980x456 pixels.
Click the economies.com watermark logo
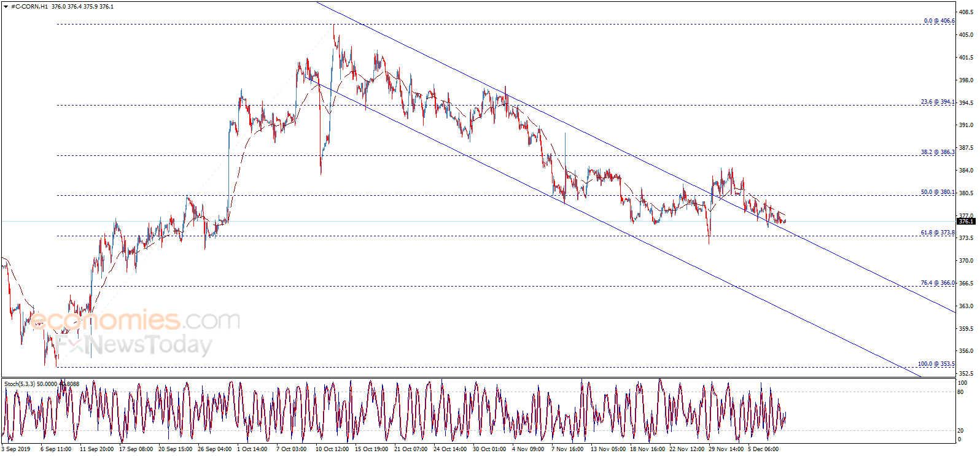click(x=135, y=320)
